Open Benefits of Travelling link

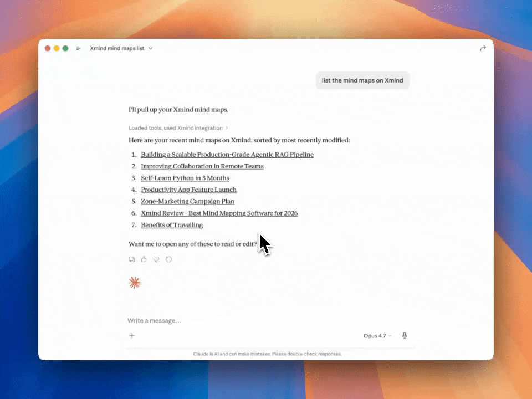coord(172,225)
